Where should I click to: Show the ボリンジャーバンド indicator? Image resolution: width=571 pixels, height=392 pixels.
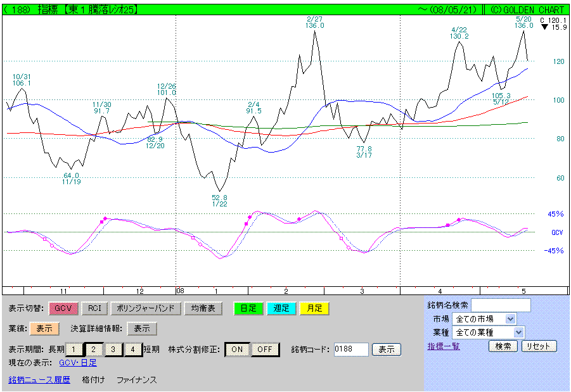tap(145, 308)
